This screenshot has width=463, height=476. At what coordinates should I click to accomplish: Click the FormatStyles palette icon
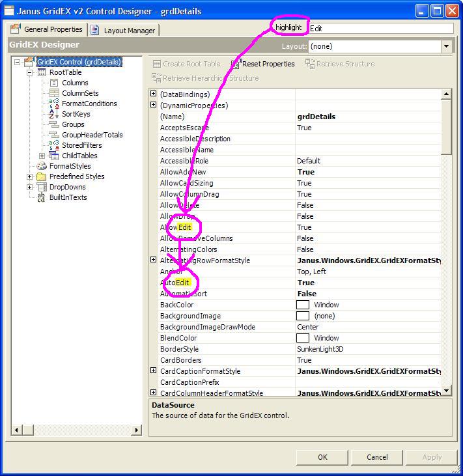coord(42,166)
